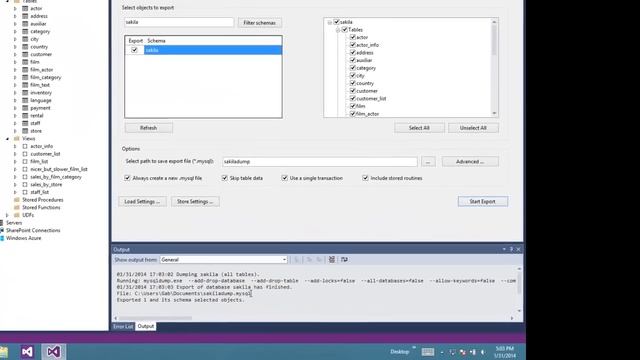The width and height of the screenshot is (640, 360).
Task: Click the inventory table icon in the left tree
Action: pos(25,93)
